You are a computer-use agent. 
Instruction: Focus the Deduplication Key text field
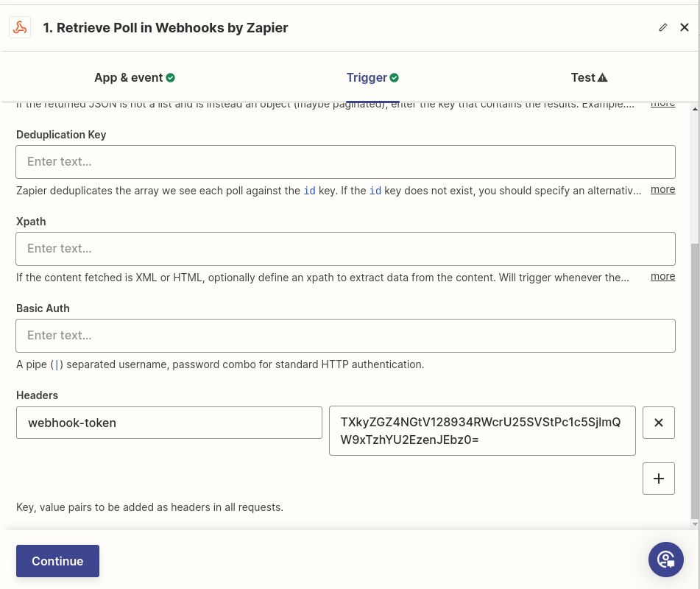point(345,162)
